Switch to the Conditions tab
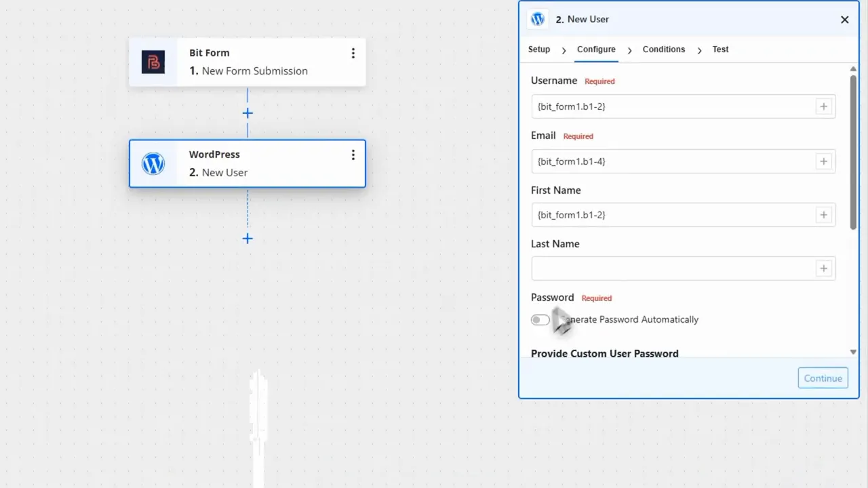 pyautogui.click(x=663, y=49)
